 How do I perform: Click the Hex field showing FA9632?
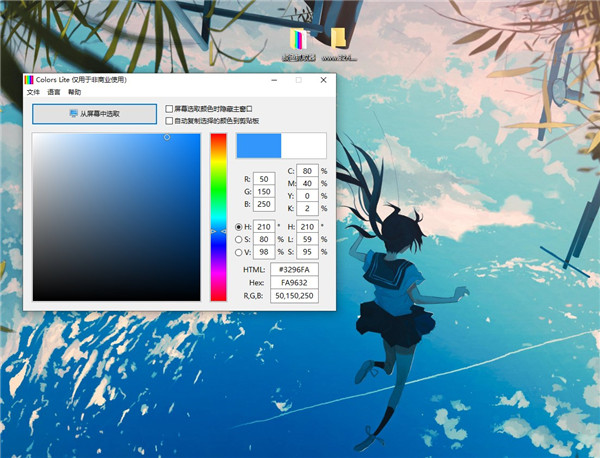[x=294, y=283]
